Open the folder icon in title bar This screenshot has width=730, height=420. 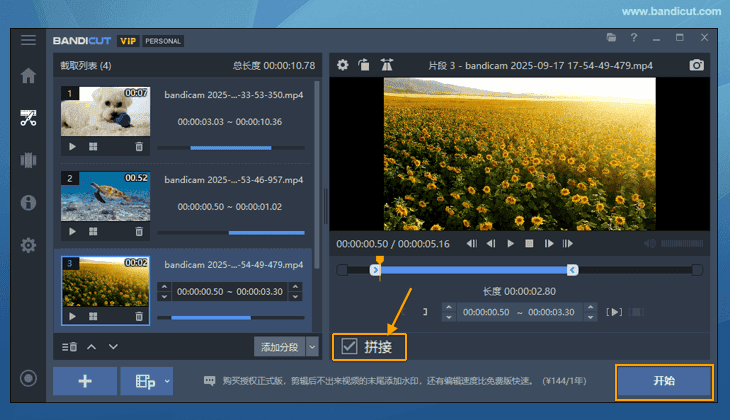tap(611, 38)
